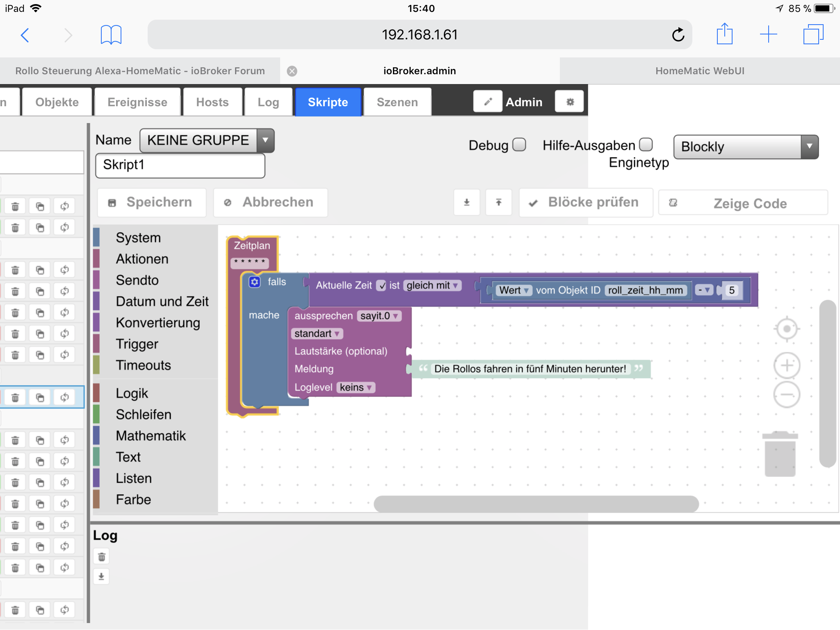The image size is (840, 630).
Task: Uncheck the Aktuelle Zeit checkbox in block
Action: pos(381,285)
